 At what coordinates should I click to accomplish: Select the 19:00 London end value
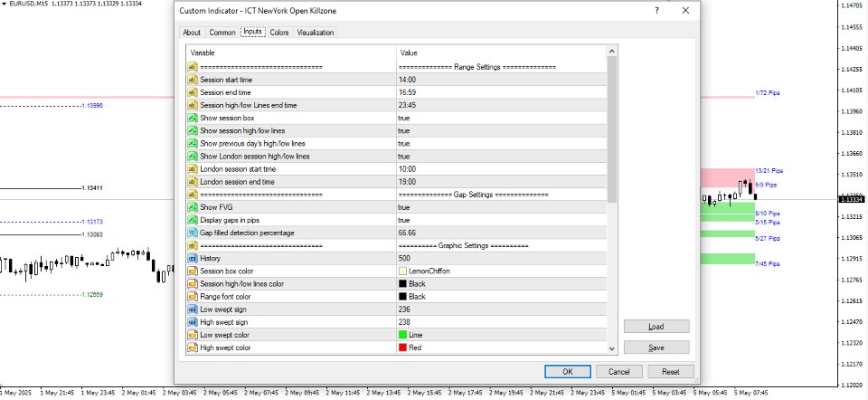(407, 182)
